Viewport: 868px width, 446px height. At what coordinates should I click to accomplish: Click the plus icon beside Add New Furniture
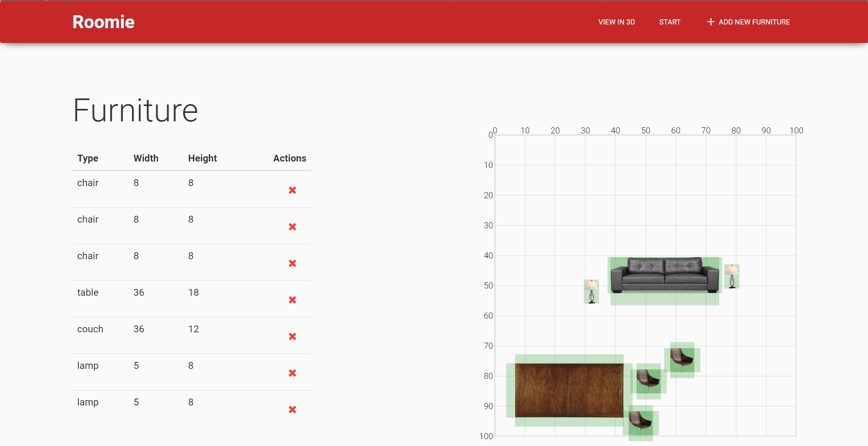pos(710,22)
